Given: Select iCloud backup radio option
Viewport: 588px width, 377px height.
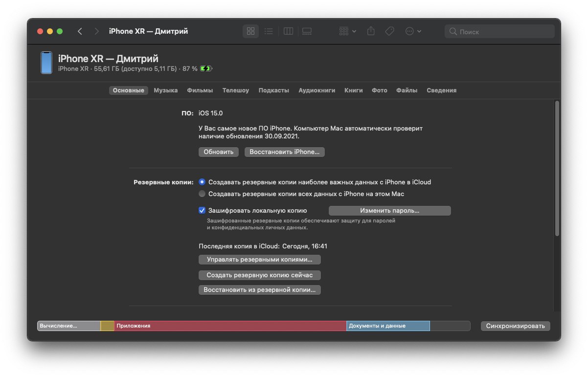Looking at the screenshot, I should click(202, 182).
